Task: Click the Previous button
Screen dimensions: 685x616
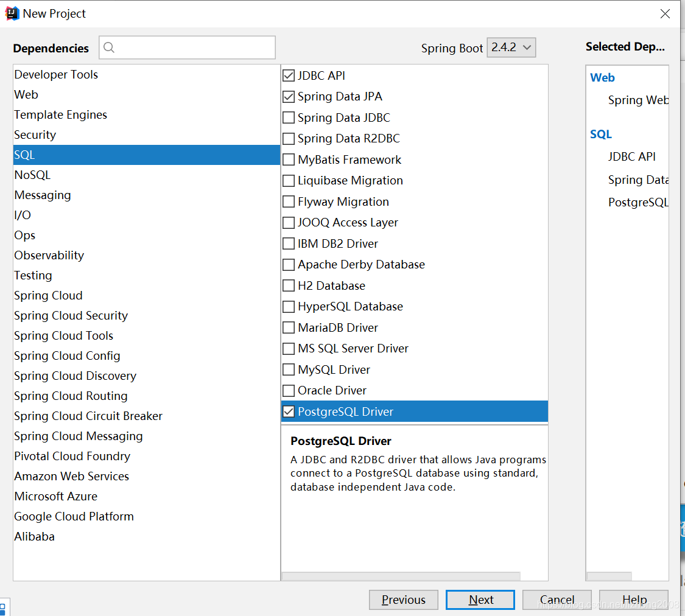Action: (403, 600)
